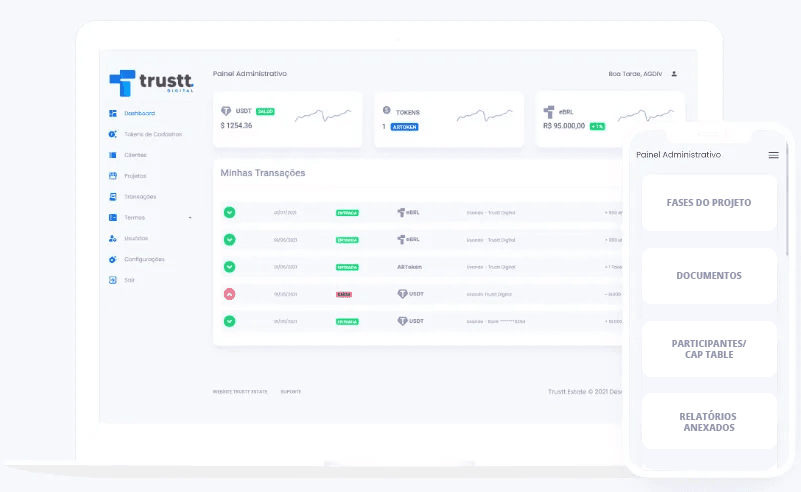This screenshot has height=492, width=801.
Task: Open the Tokens de Cadastros menu label
Action: (153, 134)
